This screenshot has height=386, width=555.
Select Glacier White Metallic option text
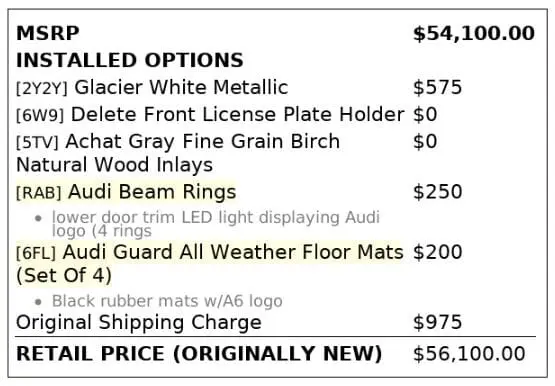click(x=181, y=87)
